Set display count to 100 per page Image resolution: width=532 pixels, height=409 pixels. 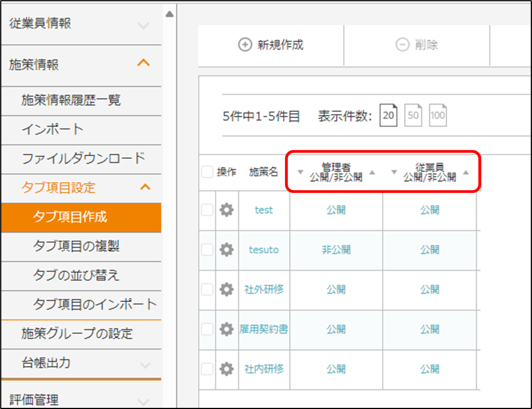(x=438, y=116)
